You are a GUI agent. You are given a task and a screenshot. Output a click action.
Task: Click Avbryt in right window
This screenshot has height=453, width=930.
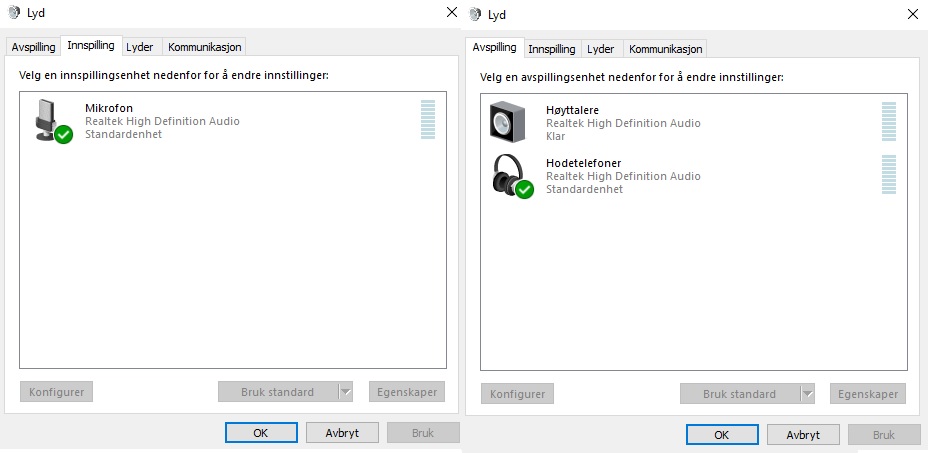coord(803,435)
